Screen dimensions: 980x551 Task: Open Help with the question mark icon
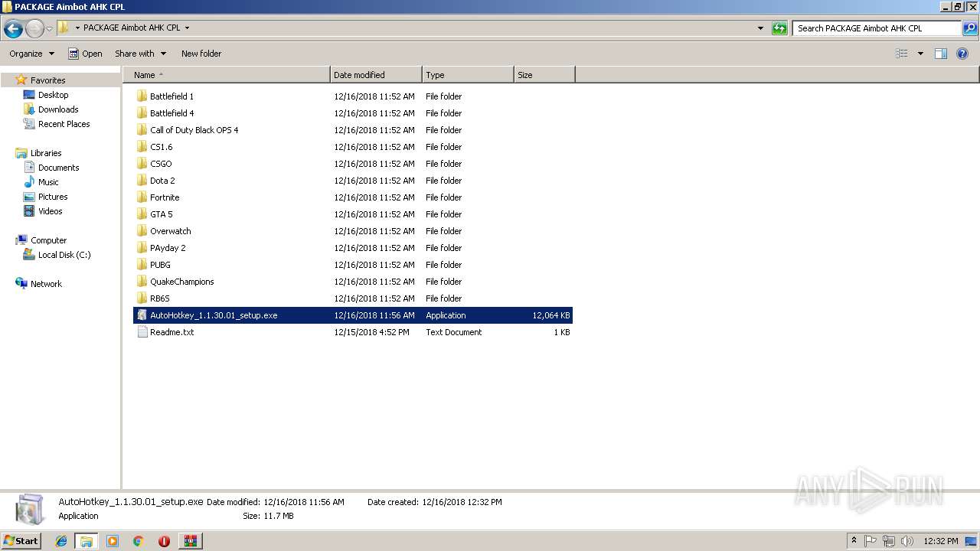coord(963,54)
